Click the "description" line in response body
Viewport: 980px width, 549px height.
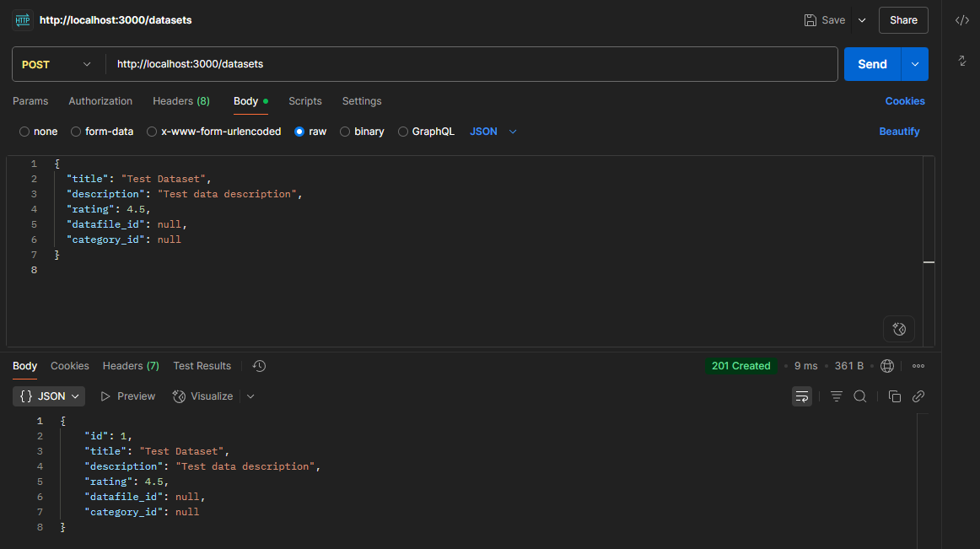[202, 466]
